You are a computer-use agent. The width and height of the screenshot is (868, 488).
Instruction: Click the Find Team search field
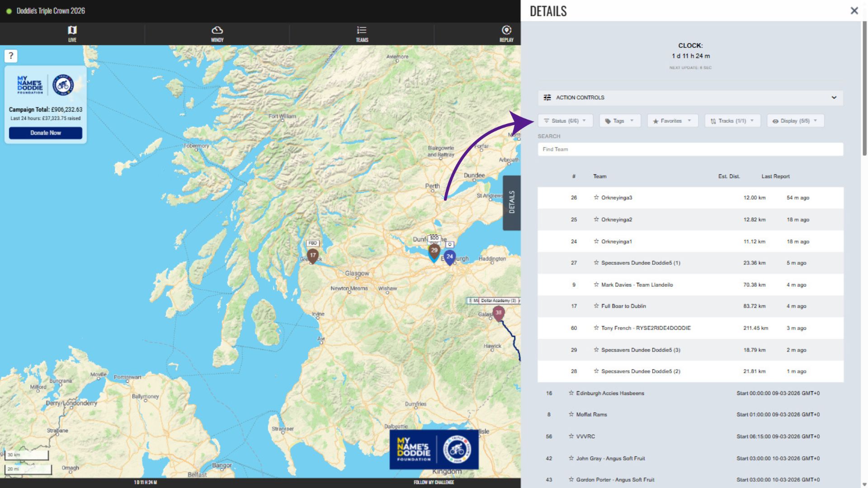(690, 149)
